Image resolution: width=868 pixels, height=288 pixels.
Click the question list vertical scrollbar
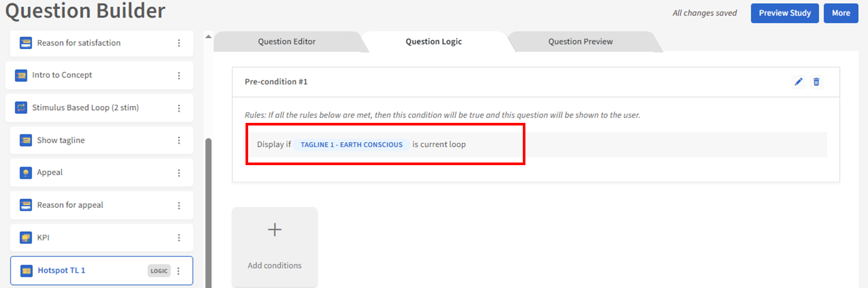pos(209,209)
